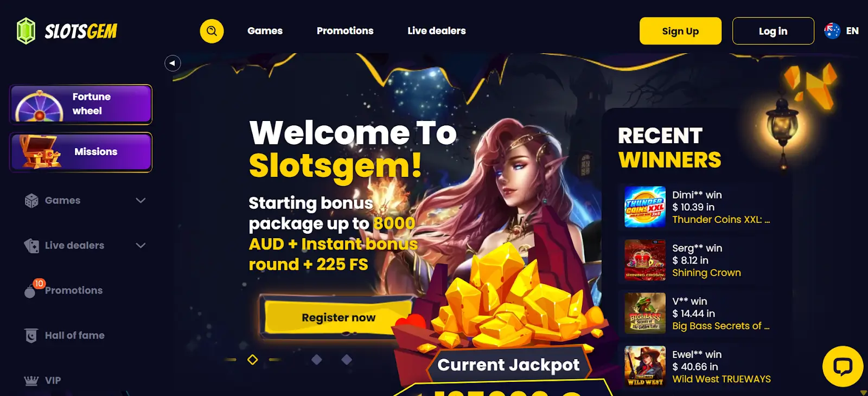The height and width of the screenshot is (396, 868).
Task: Click the SlotsGem logo
Action: (67, 31)
